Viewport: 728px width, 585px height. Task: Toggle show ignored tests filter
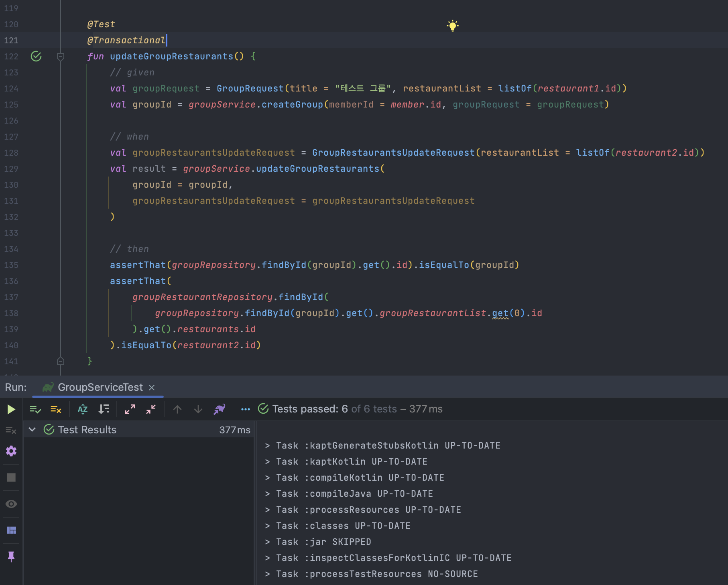[x=56, y=409]
